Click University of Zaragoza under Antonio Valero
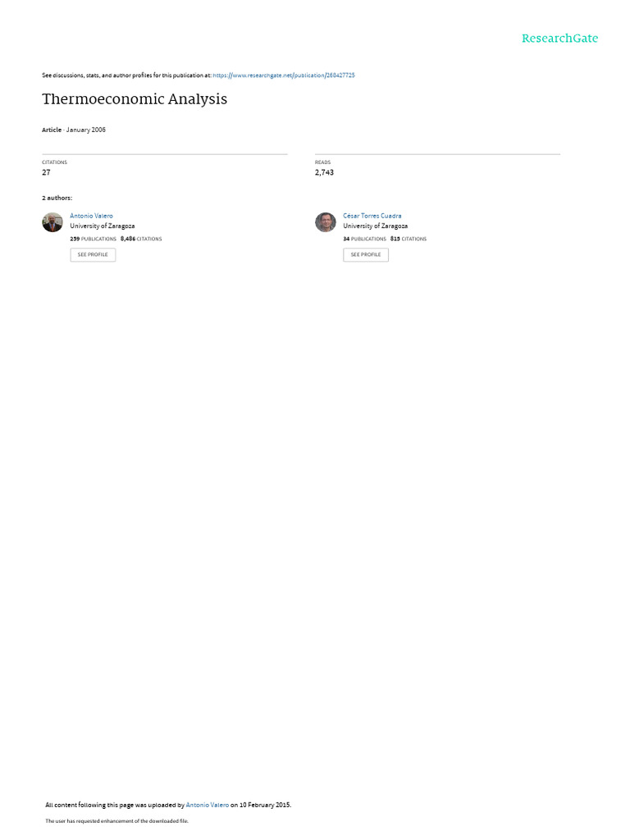 tap(103, 226)
